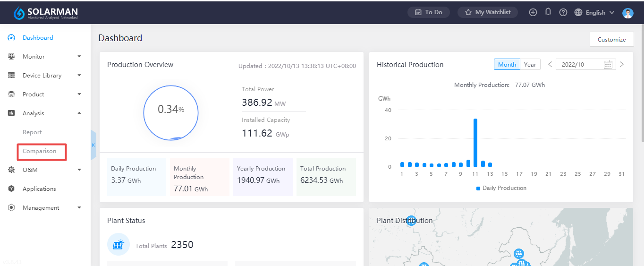The width and height of the screenshot is (644, 266).
Task: Click the plant marker at the map's top
Action: pos(411,220)
